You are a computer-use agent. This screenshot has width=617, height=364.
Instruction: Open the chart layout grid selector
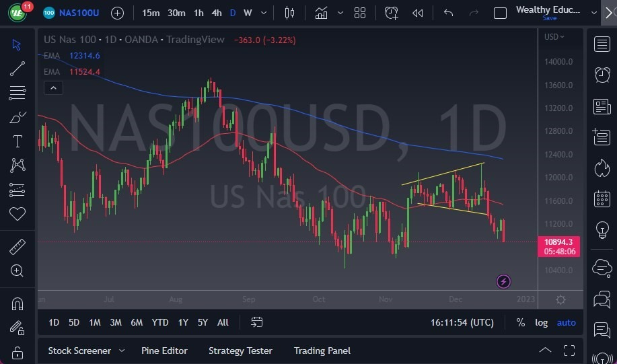(x=360, y=13)
